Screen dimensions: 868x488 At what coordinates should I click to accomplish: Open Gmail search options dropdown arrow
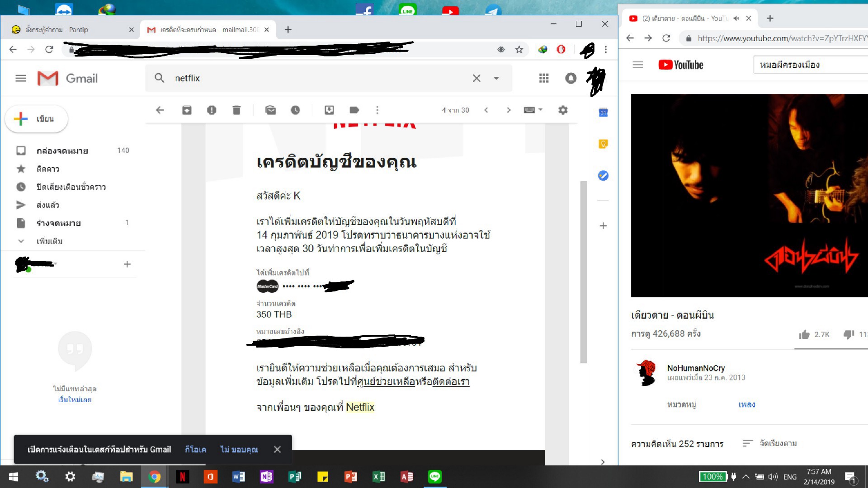tap(496, 78)
